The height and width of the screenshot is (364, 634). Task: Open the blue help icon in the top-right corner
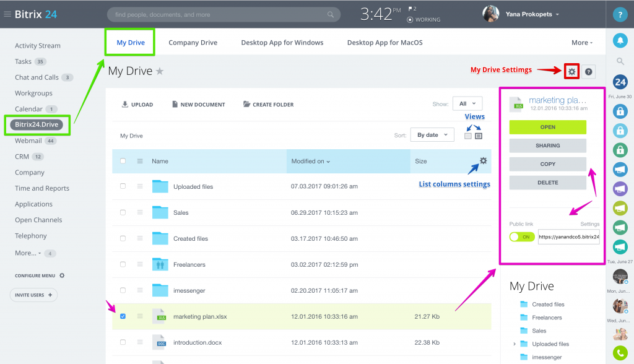click(620, 15)
